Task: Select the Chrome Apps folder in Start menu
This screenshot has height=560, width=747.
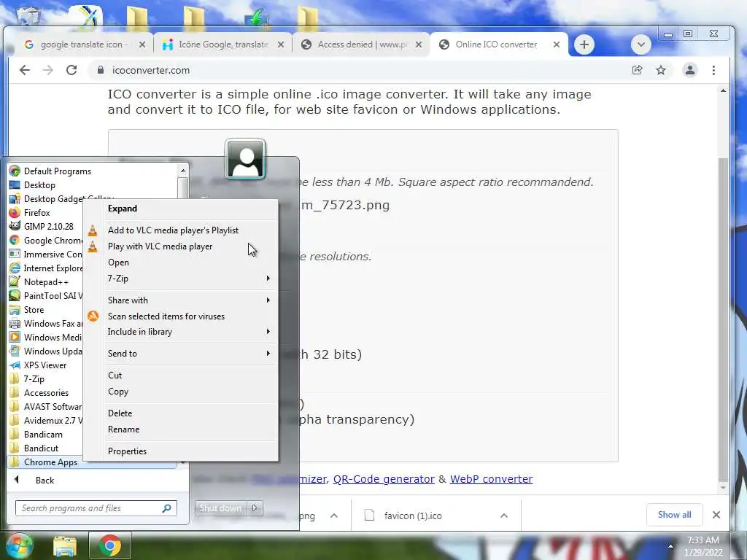Action: tap(92, 462)
